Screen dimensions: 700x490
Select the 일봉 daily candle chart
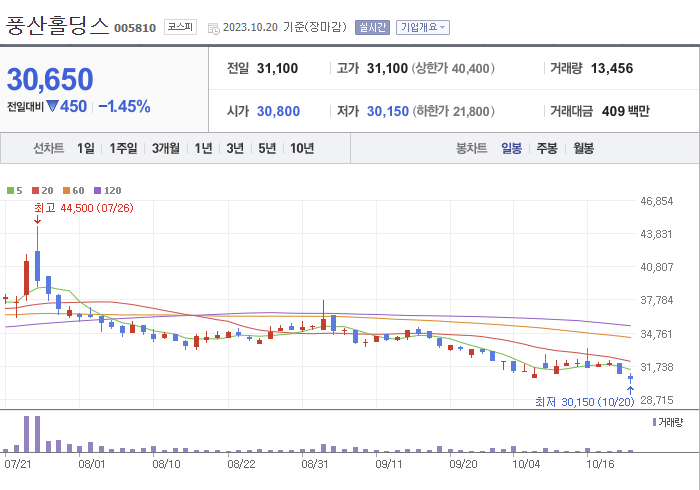click(x=511, y=148)
